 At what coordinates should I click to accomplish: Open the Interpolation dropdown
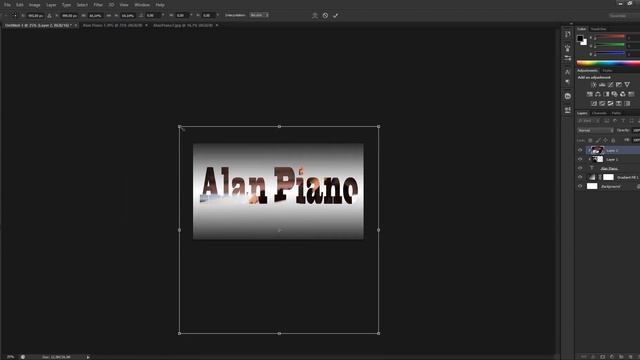[259, 15]
